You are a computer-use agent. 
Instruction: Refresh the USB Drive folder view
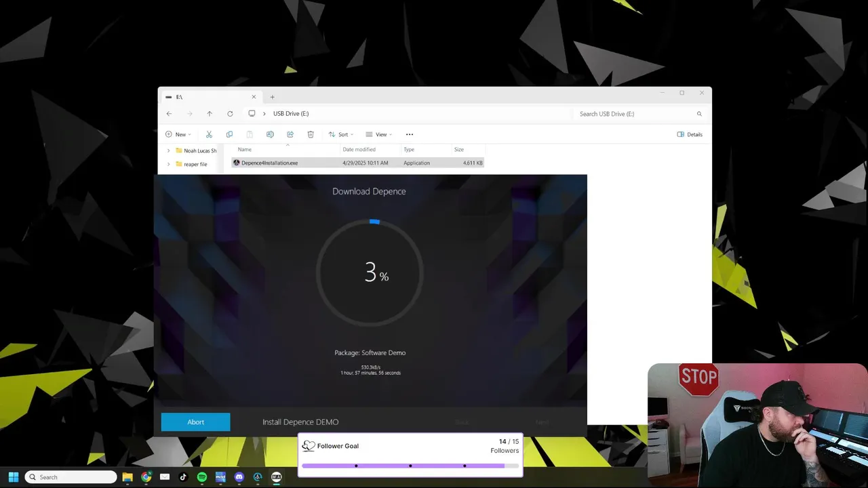230,113
